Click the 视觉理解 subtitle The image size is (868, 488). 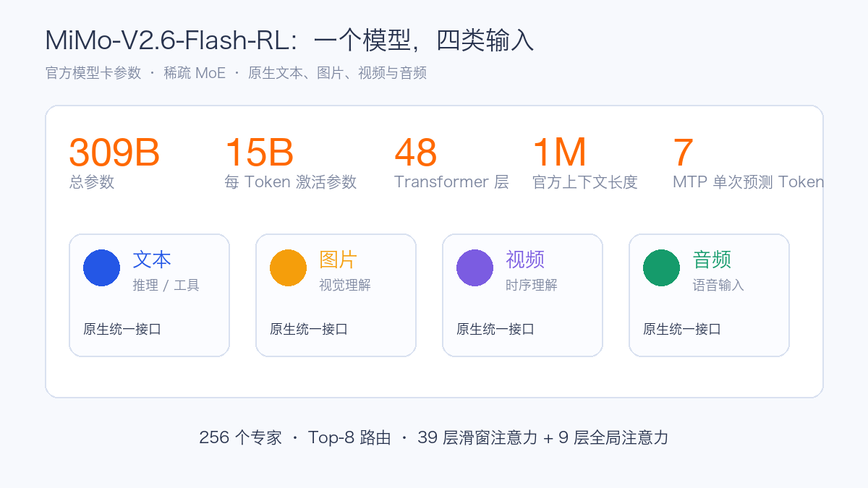coord(345,285)
